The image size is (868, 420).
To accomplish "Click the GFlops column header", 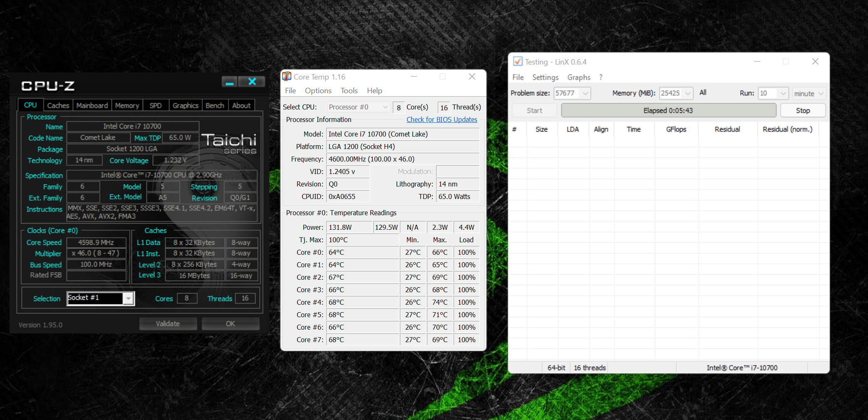I will tap(676, 129).
